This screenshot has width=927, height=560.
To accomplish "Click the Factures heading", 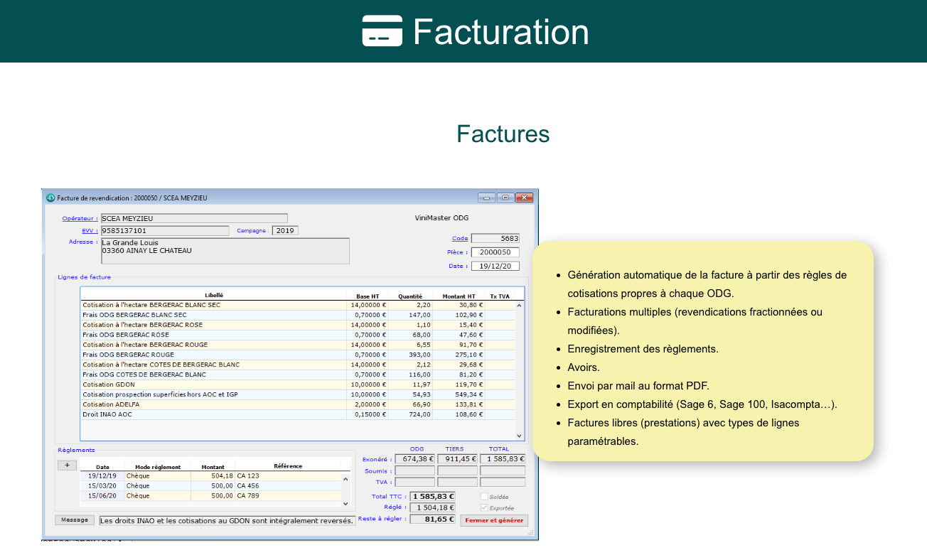I will [503, 134].
